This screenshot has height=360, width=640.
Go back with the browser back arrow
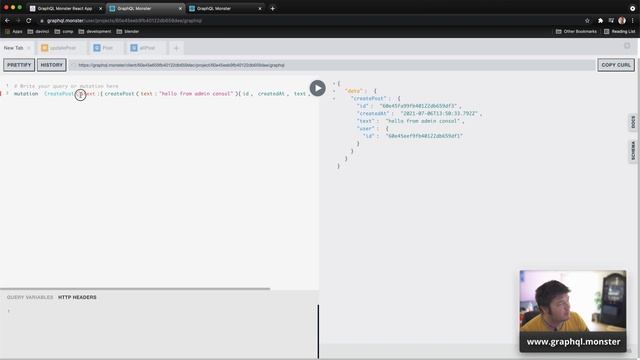[x=7, y=20]
